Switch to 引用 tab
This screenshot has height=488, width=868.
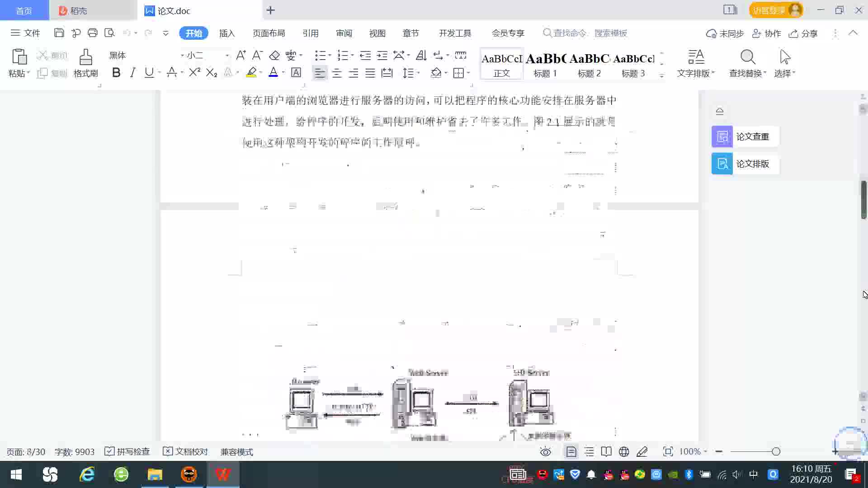coord(311,33)
